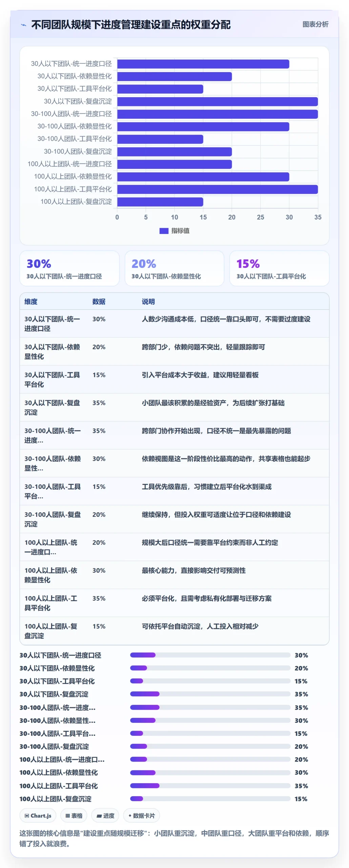Click the blue icon beside the card title
This screenshot has height=868, width=349.
pos(23,25)
